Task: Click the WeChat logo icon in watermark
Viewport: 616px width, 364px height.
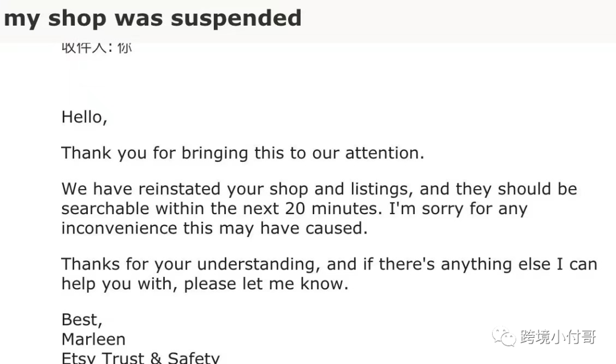Action: point(504,337)
